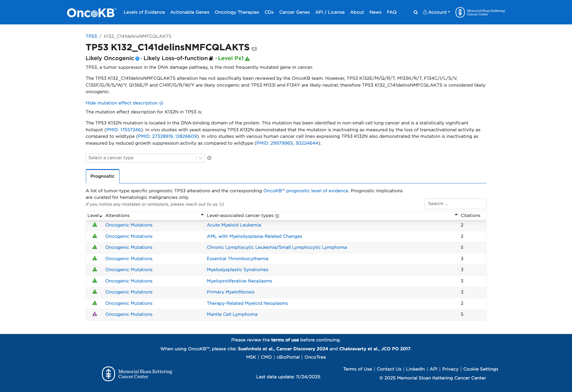Open the PMID: 17557246 reference link
Viewport: 572px width, 392px height.
(x=123, y=130)
